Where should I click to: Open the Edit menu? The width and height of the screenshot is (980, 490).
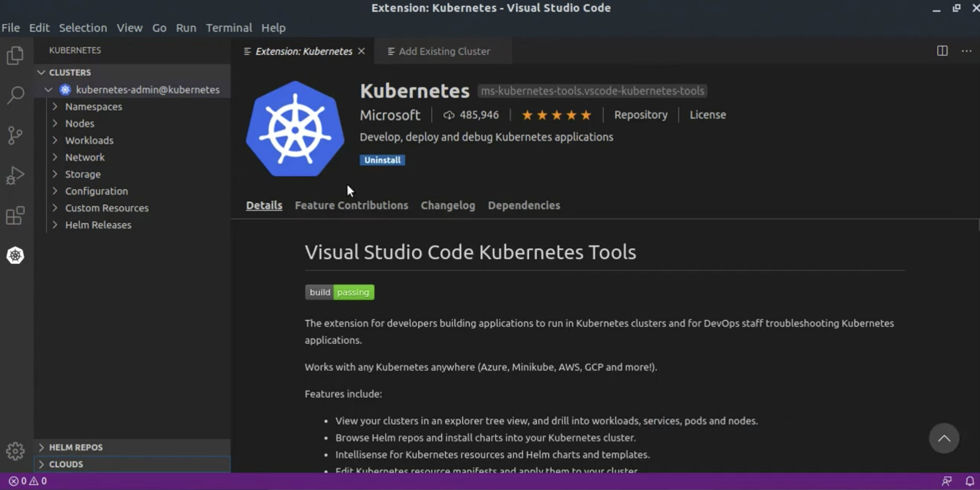(x=39, y=28)
